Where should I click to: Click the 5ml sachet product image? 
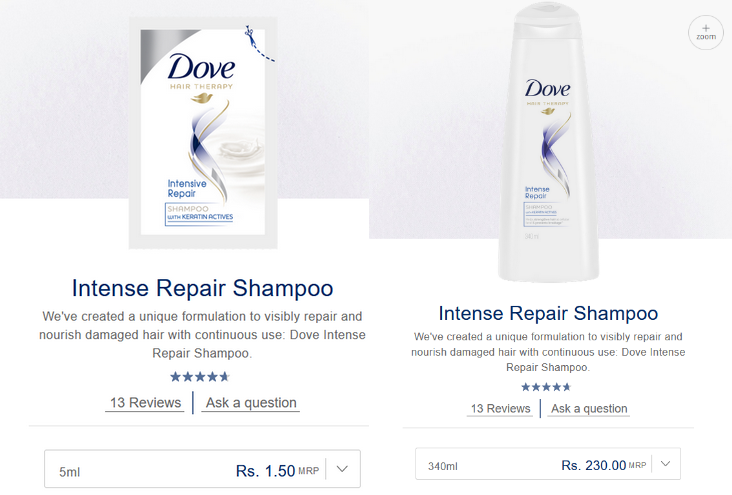coord(203,133)
